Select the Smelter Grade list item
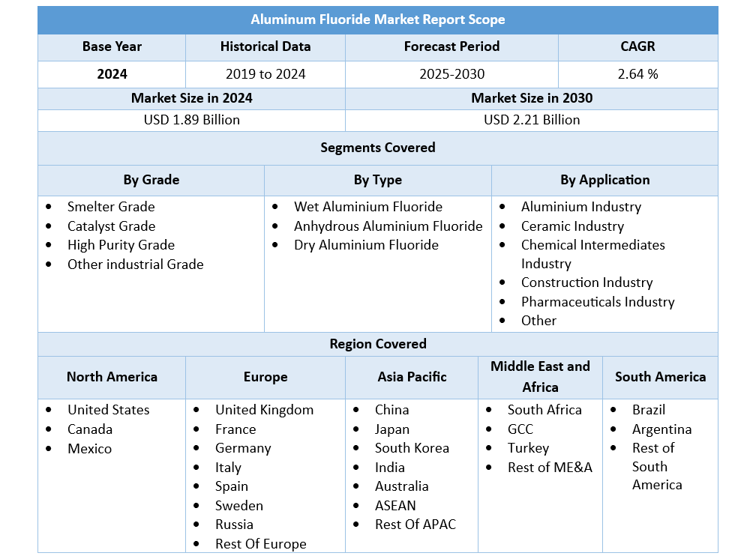Image resolution: width=756 pixels, height=556 pixels. click(x=111, y=207)
